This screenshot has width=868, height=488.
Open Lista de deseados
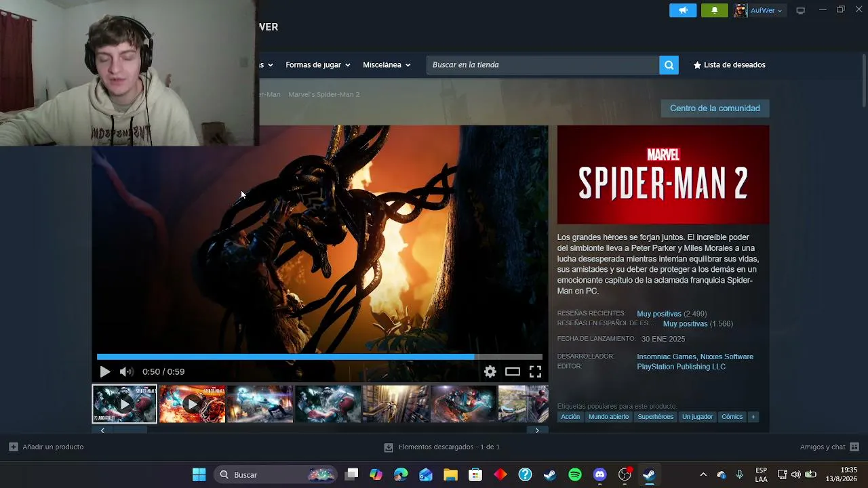729,65
